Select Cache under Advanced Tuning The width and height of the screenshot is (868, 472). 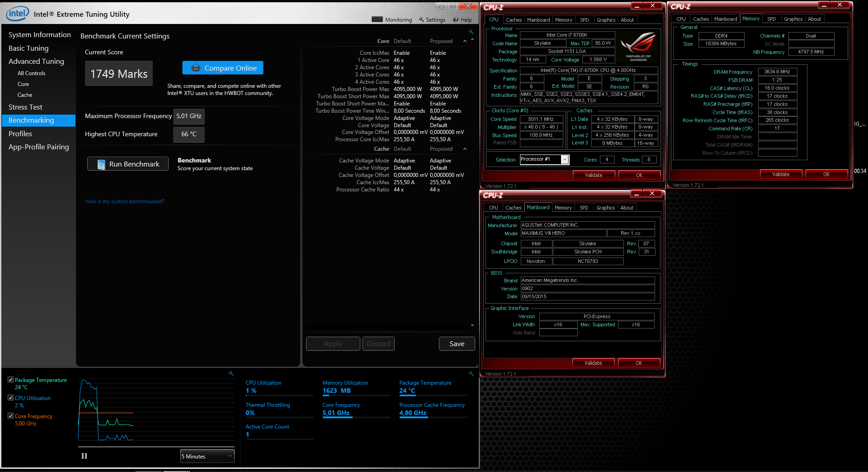25,95
